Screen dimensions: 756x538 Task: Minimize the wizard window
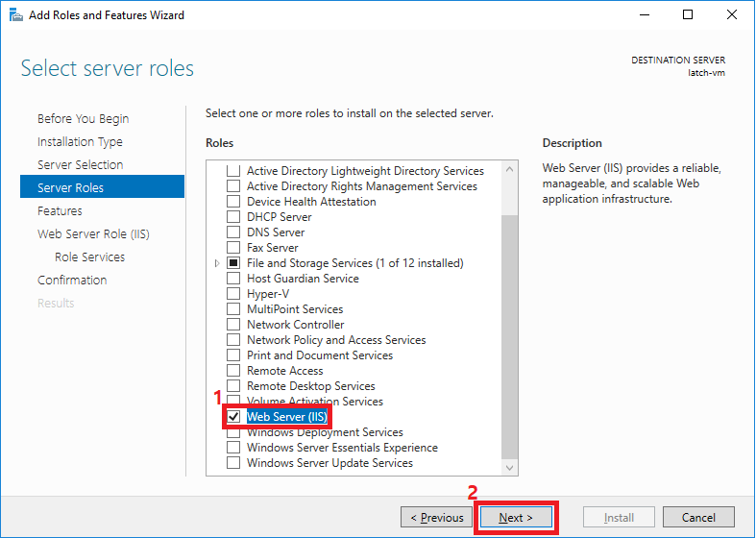pos(645,15)
